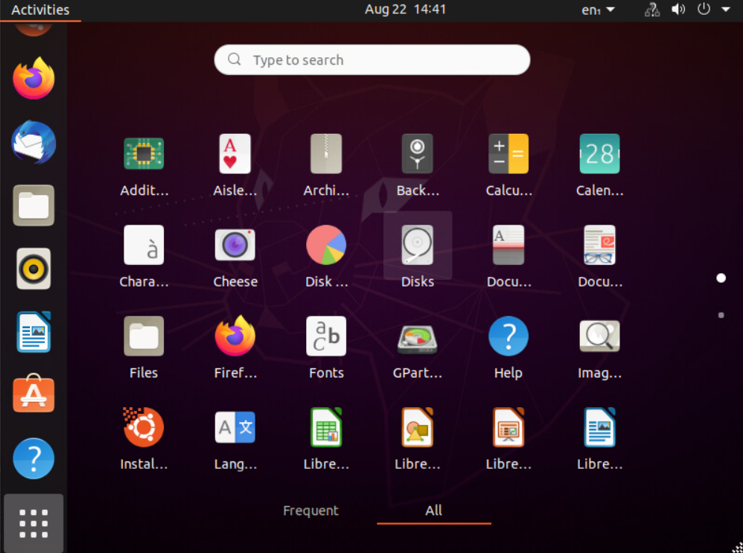This screenshot has width=743, height=553.
Task: Open Image Viewer app
Action: 599,336
